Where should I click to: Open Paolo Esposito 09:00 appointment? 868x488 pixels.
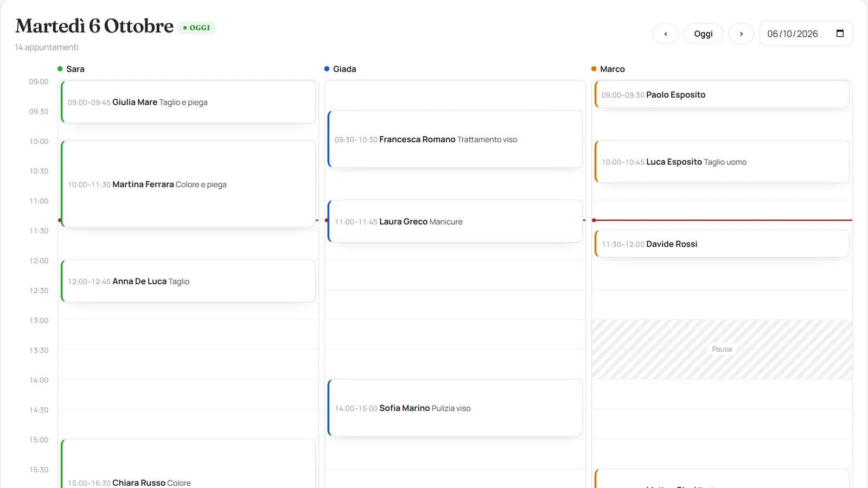pyautogui.click(x=722, y=94)
